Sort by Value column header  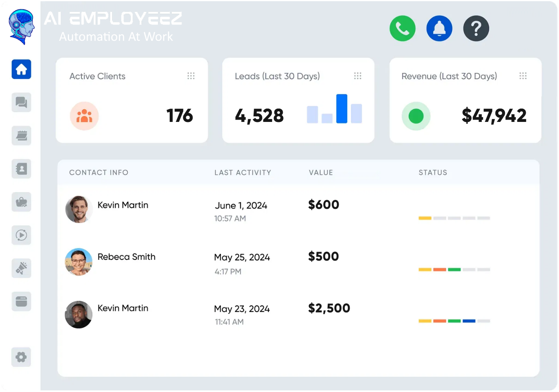(x=321, y=172)
